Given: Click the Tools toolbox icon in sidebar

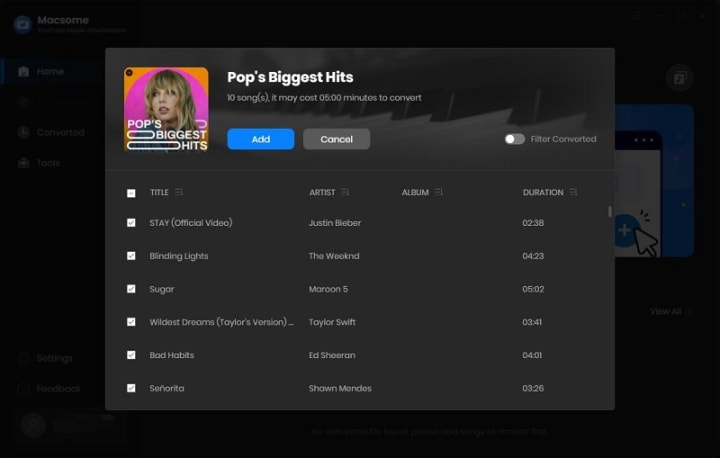Looking at the screenshot, I should coord(23,163).
